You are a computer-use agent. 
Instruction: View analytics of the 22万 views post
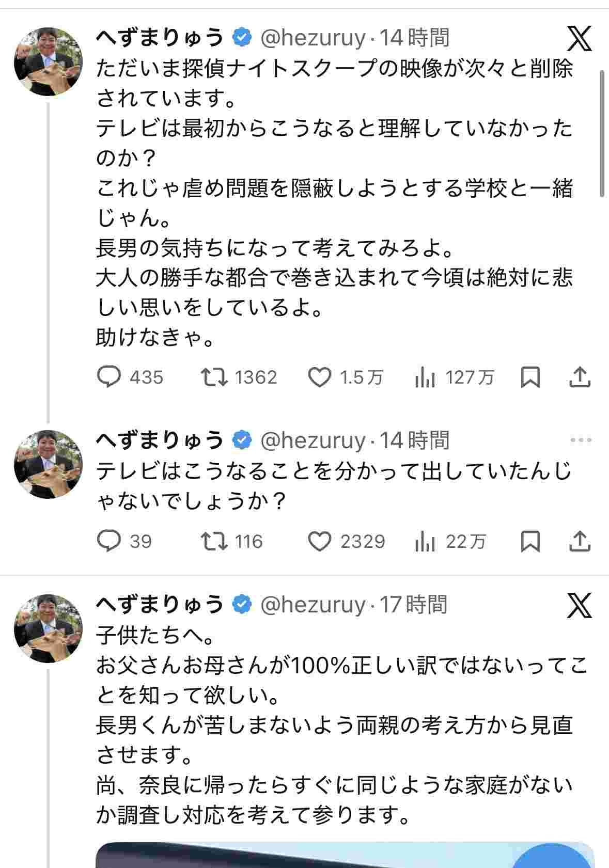click(425, 542)
